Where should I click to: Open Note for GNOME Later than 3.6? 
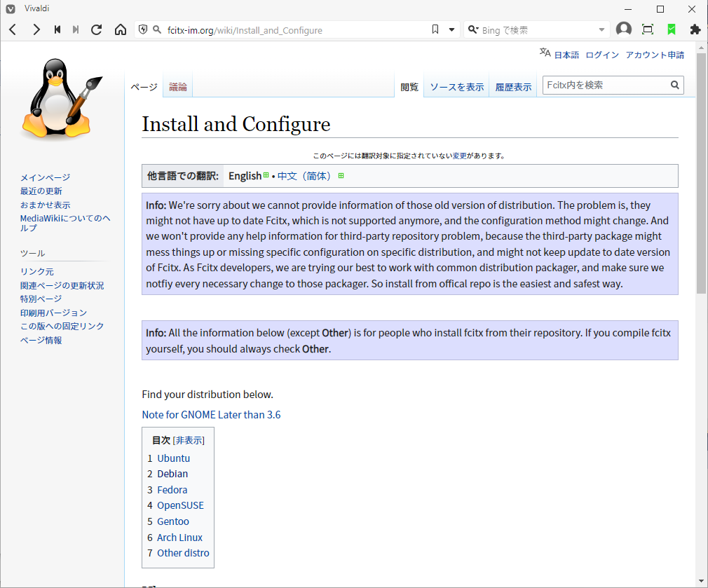212,414
